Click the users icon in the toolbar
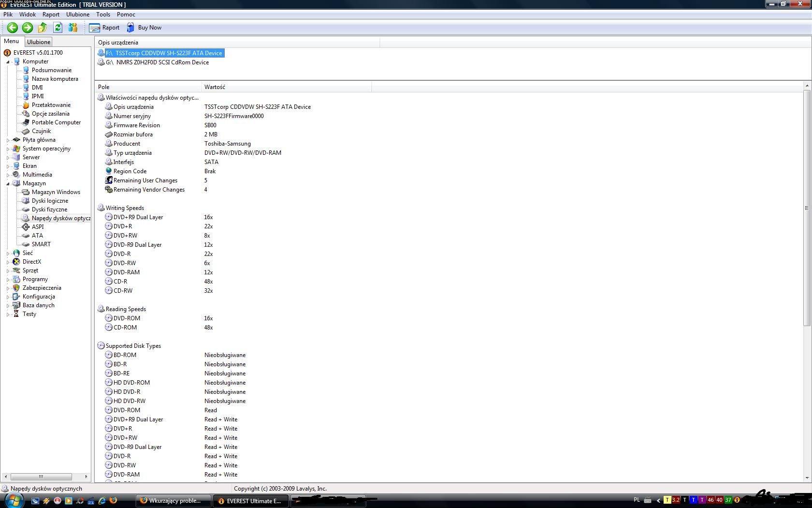812x508 pixels. point(73,28)
